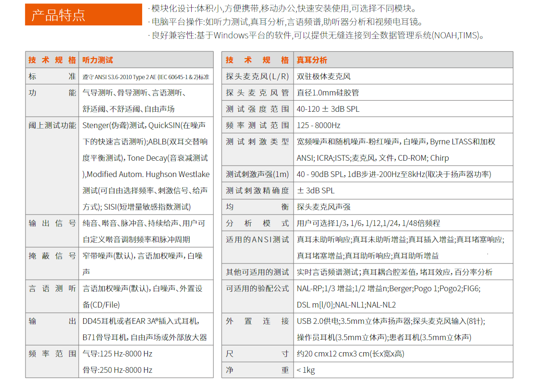Click the DSL m[I/0];NAL-NL1;NAL-NL2 line
The height and width of the screenshot is (392, 538).
pos(346,305)
